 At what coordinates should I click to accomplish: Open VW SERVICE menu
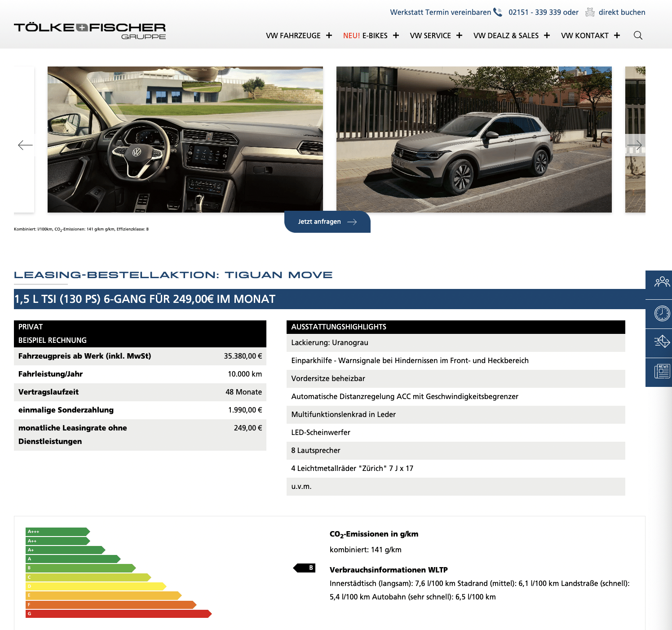(430, 35)
